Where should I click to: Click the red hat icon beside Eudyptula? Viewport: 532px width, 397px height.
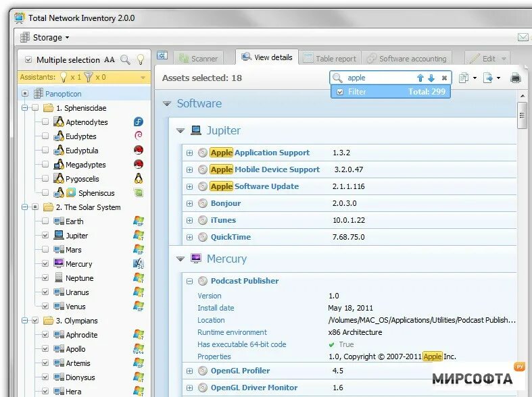(x=139, y=150)
